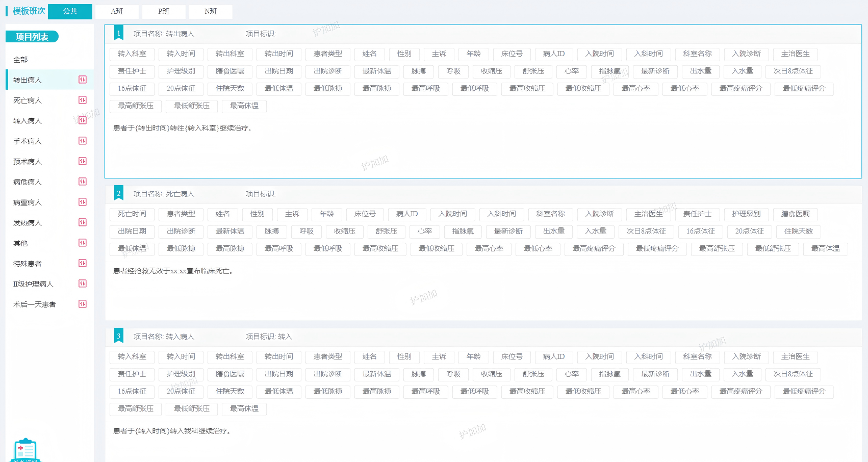Insert 最低收缩压 tag in 转出病人 template
The width and height of the screenshot is (868, 462).
tap(583, 89)
